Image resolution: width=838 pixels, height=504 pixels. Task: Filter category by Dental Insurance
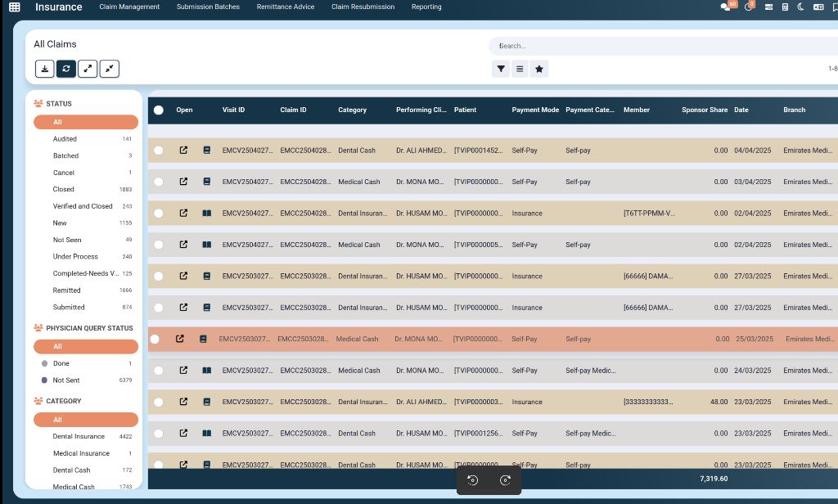(79, 437)
